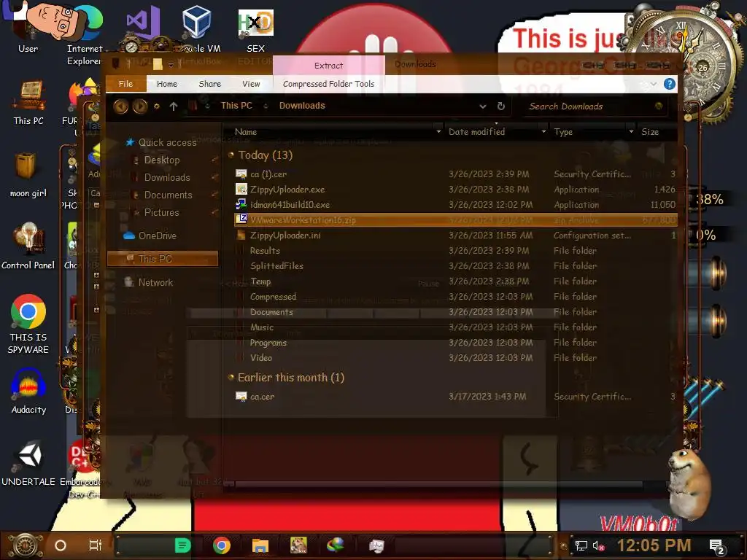Screen dimensions: 747x560
Task: Select ZippyUploader.ini file
Action: (455, 236)
